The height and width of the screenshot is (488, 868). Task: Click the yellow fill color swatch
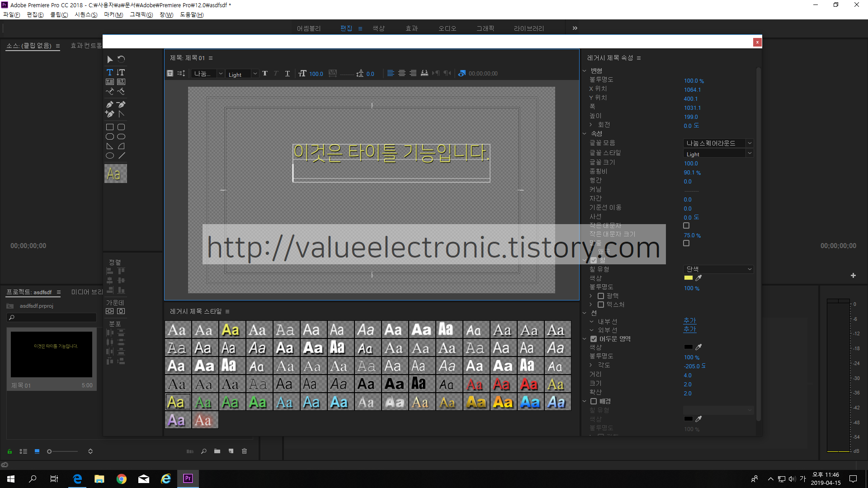[689, 278]
